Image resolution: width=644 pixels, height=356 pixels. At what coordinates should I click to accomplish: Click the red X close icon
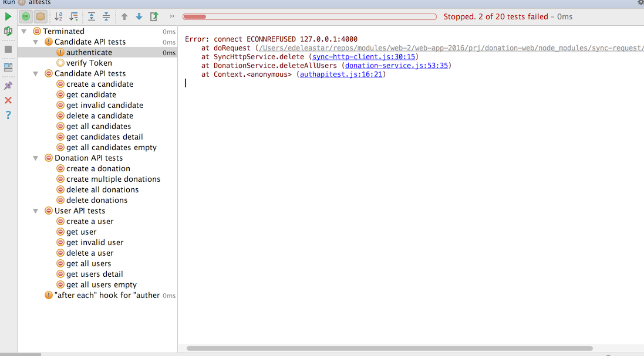coord(8,100)
